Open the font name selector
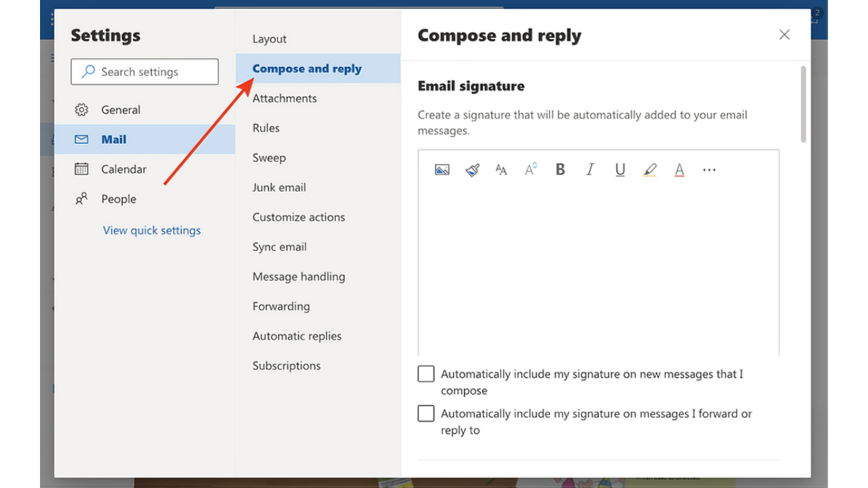The image size is (868, 488). click(501, 169)
